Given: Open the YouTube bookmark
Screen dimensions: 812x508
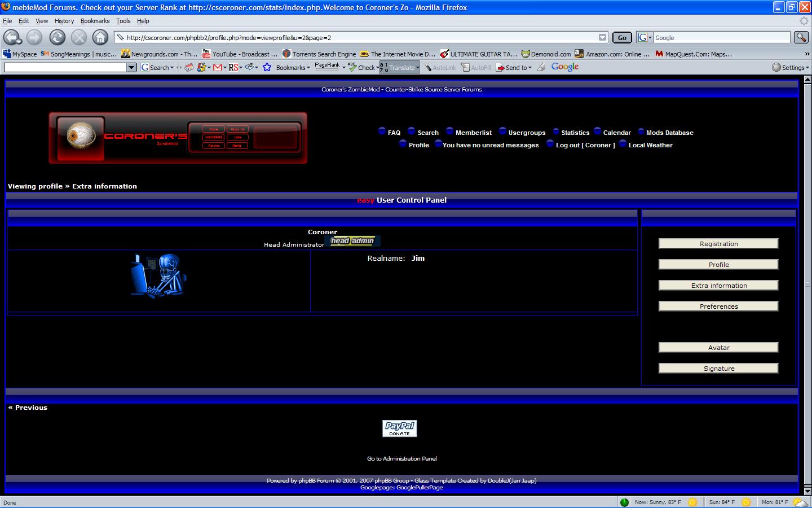Looking at the screenshot, I should tap(240, 54).
